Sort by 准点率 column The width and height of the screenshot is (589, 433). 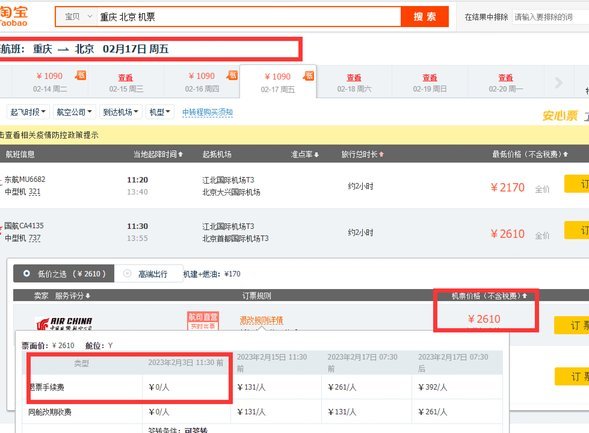(305, 154)
